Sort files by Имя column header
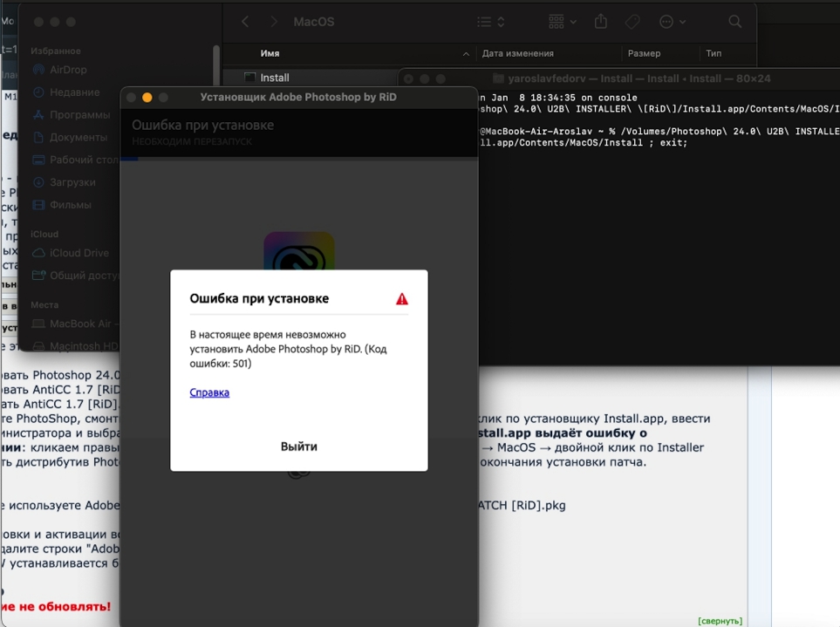The width and height of the screenshot is (840, 627). click(270, 53)
